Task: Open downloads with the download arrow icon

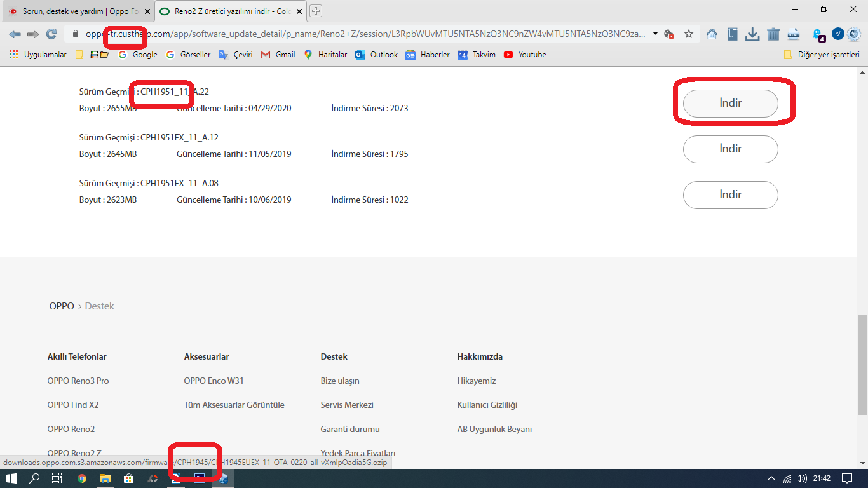Action: point(753,34)
